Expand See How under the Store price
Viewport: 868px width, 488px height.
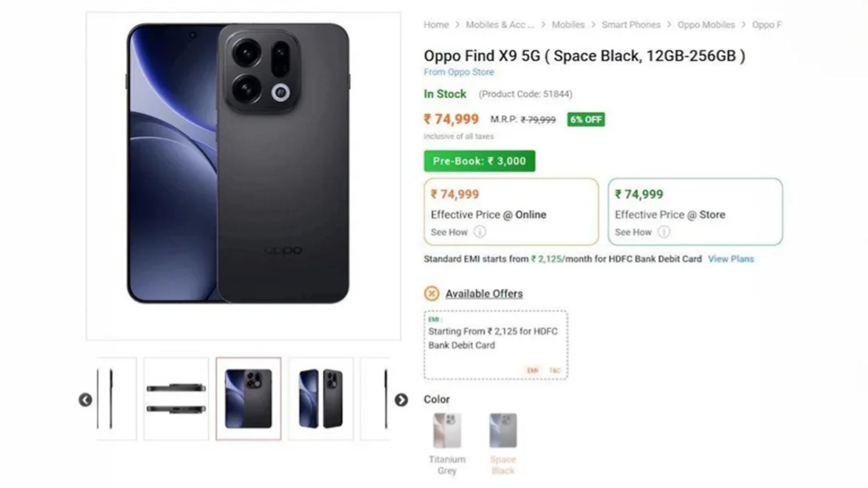pos(634,232)
